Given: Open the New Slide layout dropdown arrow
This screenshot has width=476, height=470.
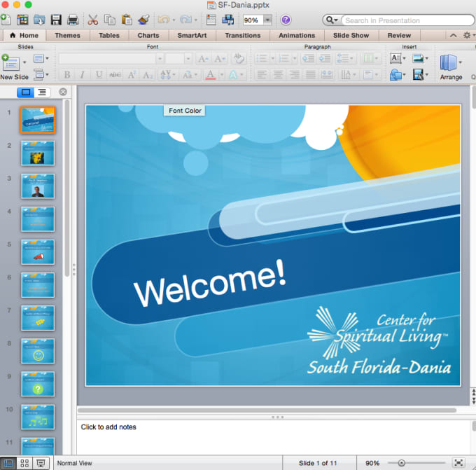Looking at the screenshot, I should point(24,62).
